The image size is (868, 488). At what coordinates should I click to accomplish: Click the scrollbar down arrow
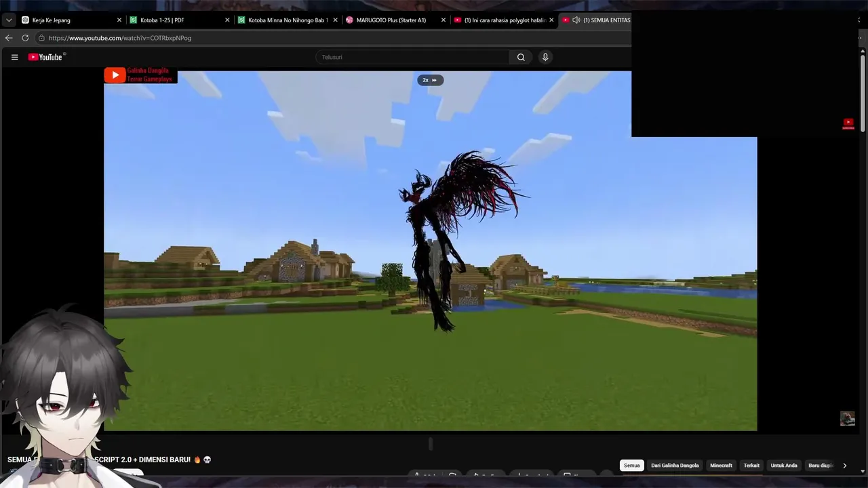tap(863, 471)
